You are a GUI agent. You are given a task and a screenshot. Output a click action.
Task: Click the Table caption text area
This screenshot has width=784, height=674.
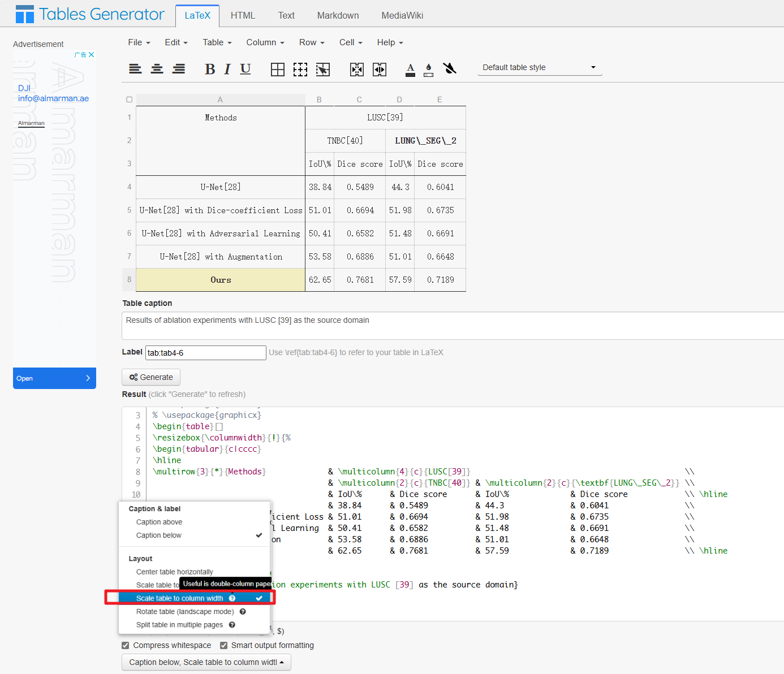pyautogui.click(x=453, y=326)
